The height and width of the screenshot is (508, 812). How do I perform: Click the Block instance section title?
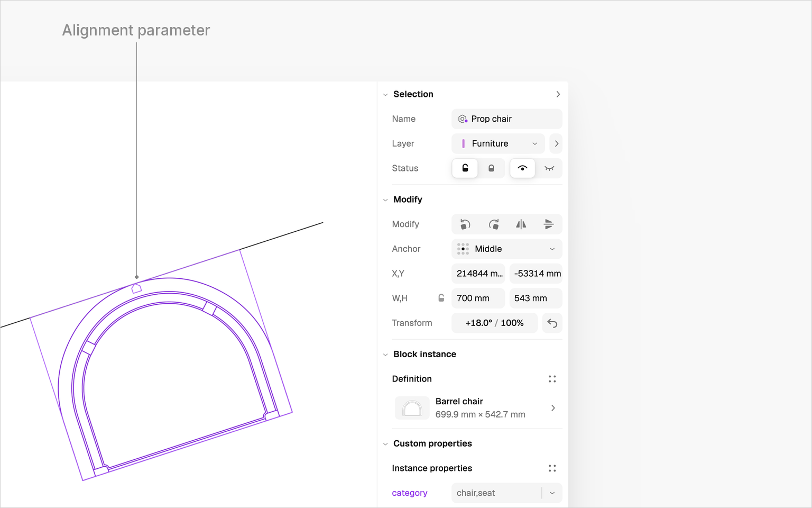[x=425, y=355]
